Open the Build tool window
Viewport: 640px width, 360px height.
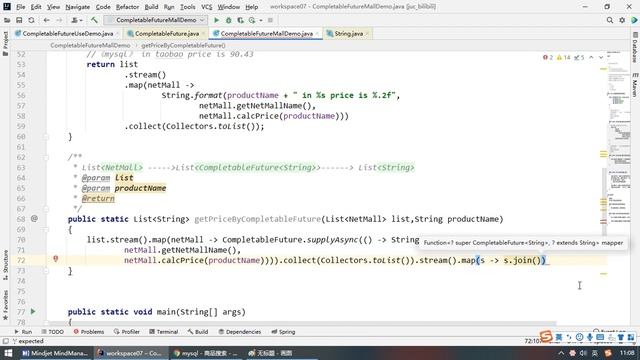coord(198,332)
